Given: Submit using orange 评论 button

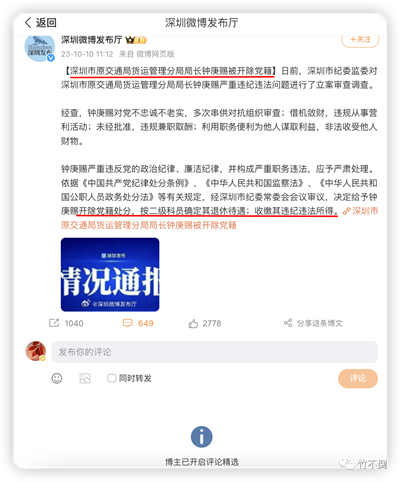Looking at the screenshot, I should pos(358,378).
